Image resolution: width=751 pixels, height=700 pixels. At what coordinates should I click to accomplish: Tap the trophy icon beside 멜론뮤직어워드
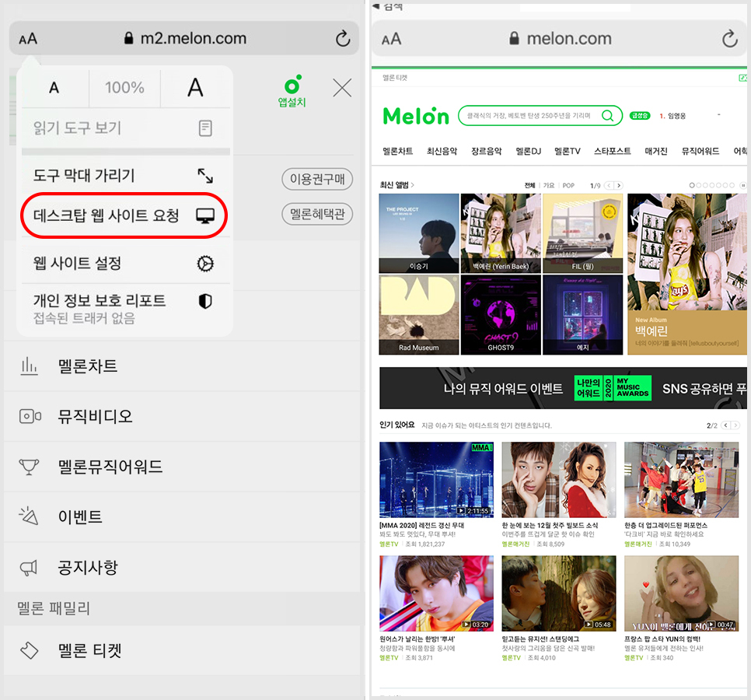coord(29,467)
